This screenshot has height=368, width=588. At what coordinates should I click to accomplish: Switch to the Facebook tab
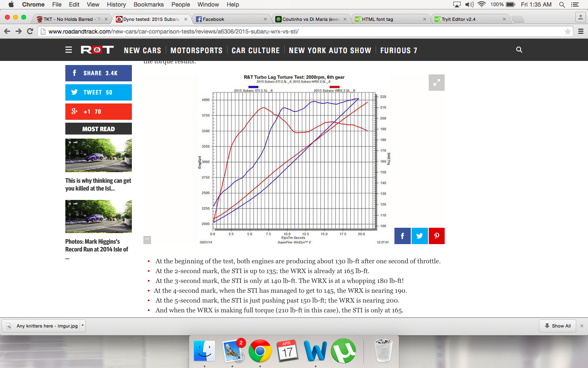(231, 19)
